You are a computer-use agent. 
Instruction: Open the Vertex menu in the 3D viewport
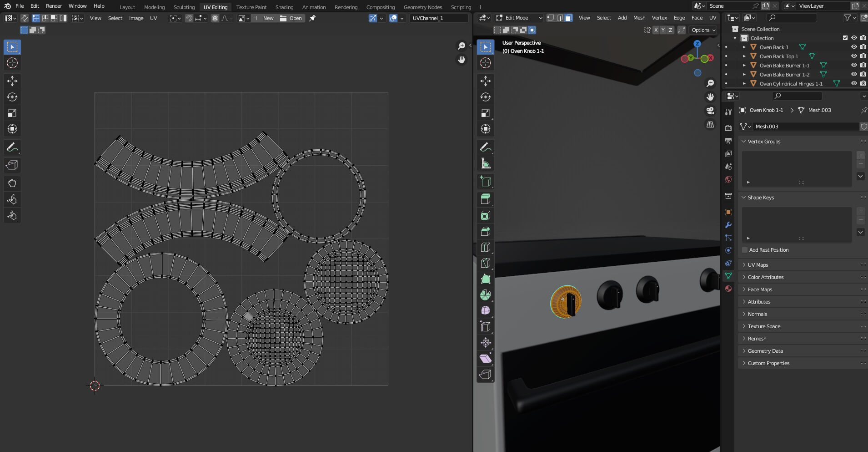(x=659, y=18)
